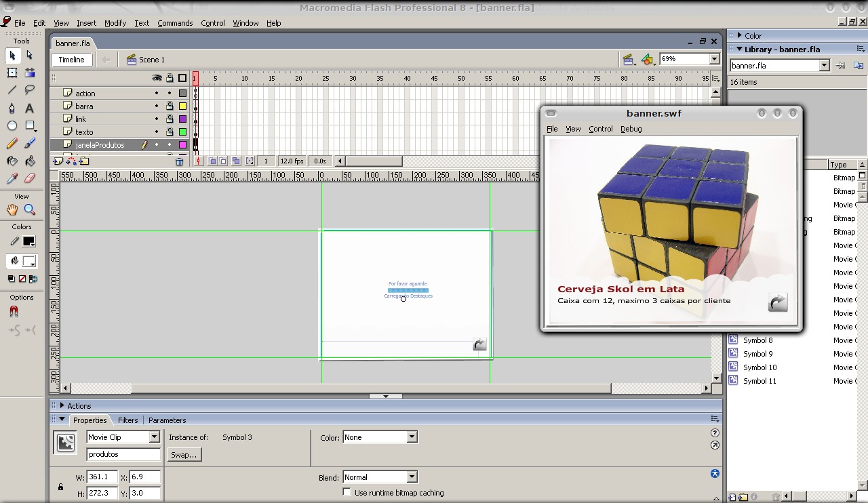This screenshot has height=503, width=868.
Task: Choose the Gradient Transform tool
Action: (x=30, y=73)
